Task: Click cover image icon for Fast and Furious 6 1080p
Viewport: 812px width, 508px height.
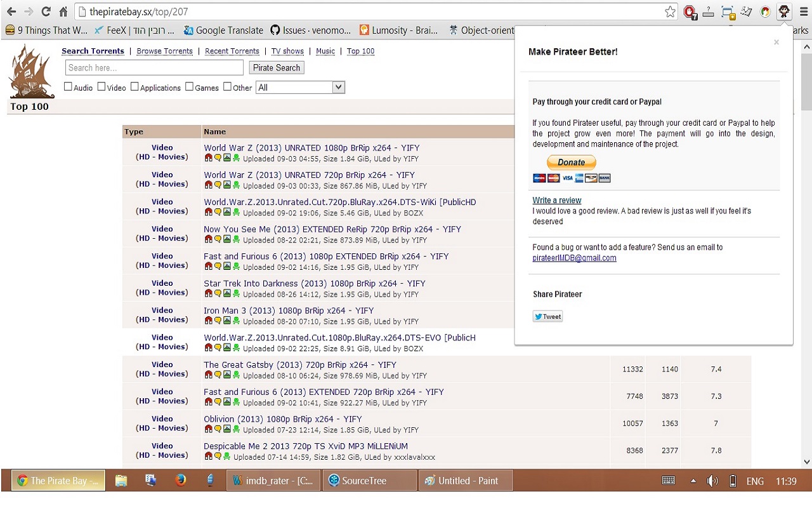Action: [x=227, y=267]
